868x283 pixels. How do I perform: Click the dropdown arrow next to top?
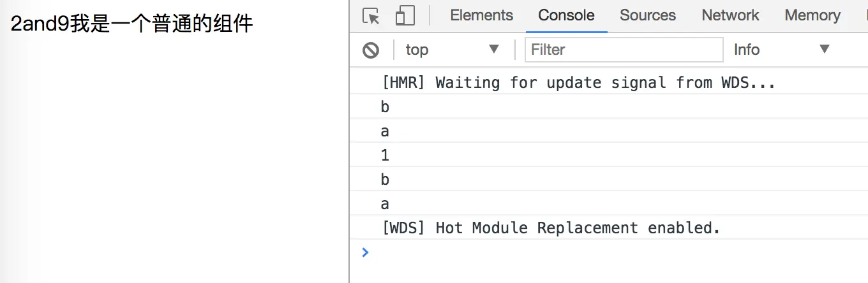[x=493, y=50]
